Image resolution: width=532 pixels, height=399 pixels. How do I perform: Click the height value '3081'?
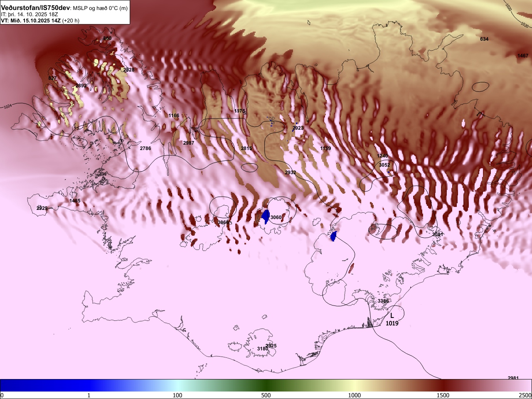point(438,234)
